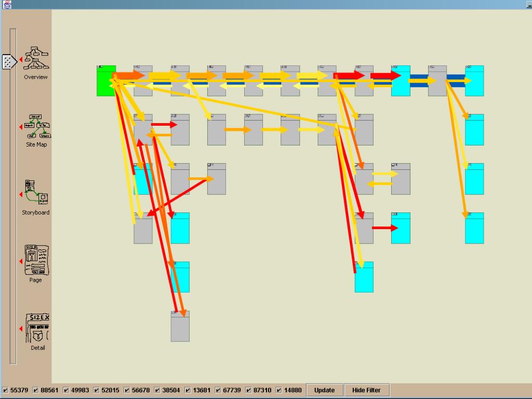Click the Site Map label text
The image size is (532, 399).
(x=36, y=144)
